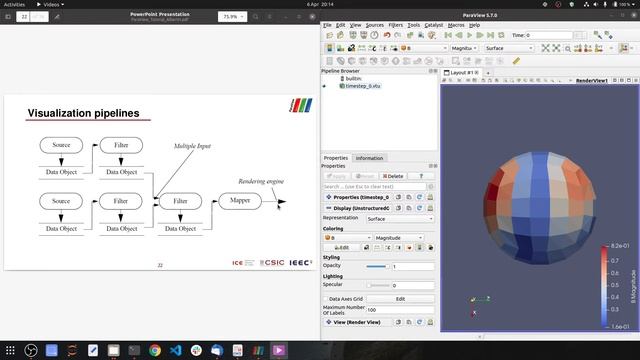Click the color legend bar in render view

coord(604,287)
